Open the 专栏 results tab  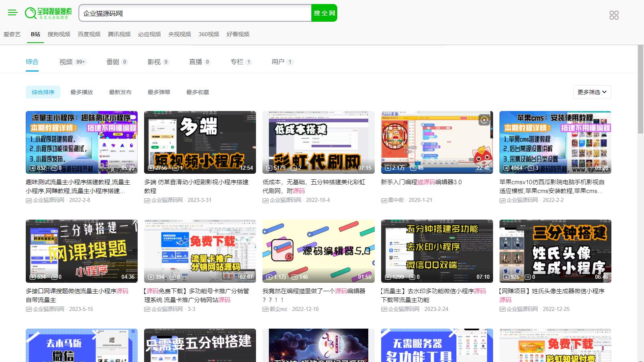tap(241, 62)
